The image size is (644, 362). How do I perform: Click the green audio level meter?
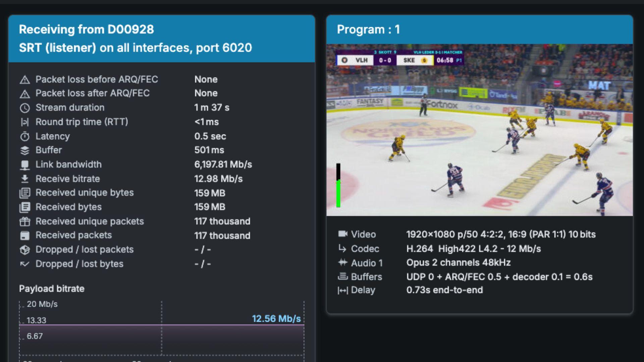[338, 193]
